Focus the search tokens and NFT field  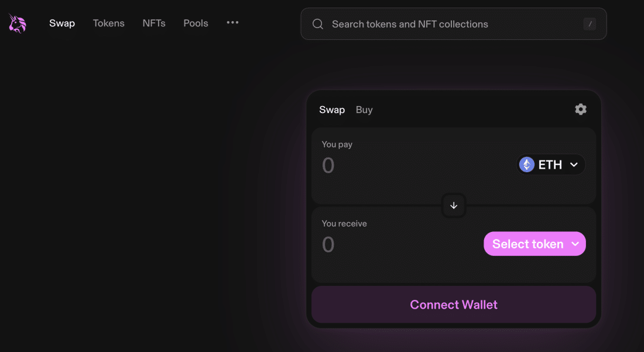point(453,24)
